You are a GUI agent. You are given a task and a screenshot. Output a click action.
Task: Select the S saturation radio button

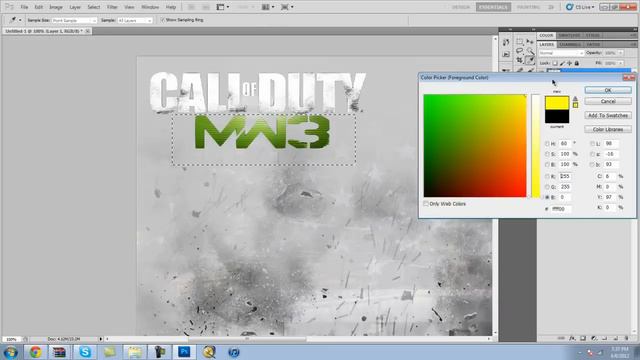[x=547, y=154]
